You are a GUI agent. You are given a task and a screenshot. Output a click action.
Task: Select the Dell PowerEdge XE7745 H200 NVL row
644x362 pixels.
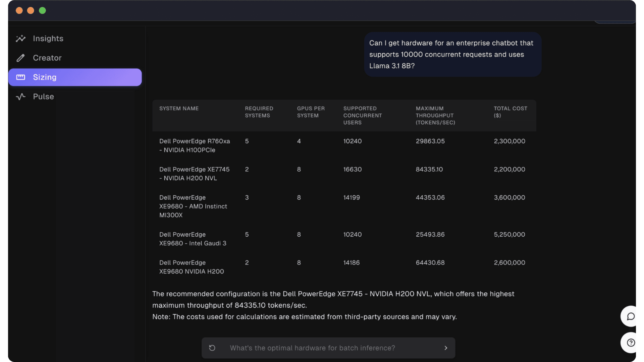point(344,174)
